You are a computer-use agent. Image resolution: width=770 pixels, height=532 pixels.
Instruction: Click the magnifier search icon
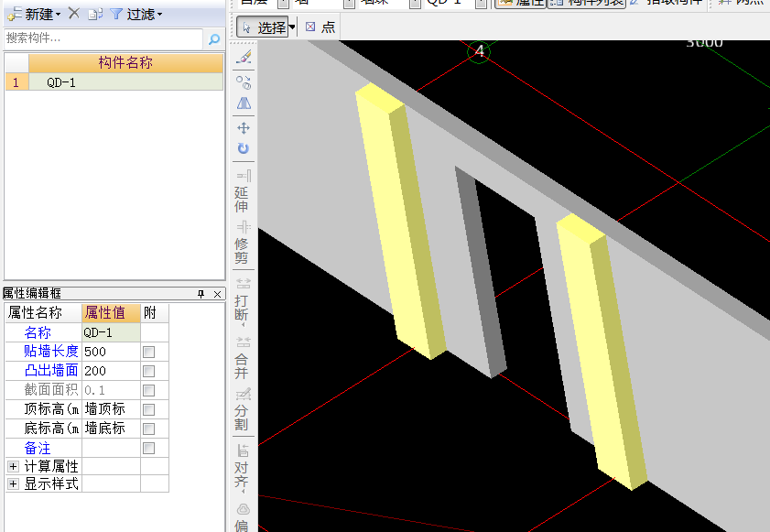pos(214,38)
